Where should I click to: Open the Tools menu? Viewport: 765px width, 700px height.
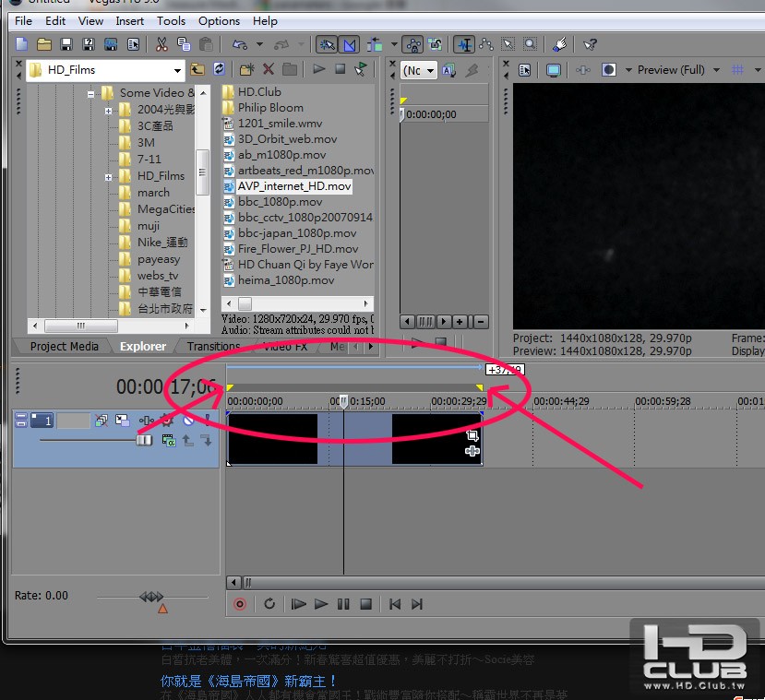172,21
